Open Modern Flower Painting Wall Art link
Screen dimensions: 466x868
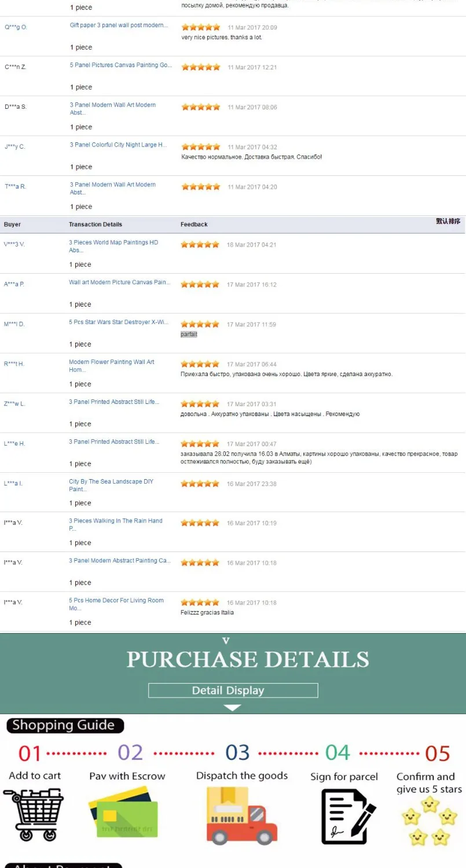click(112, 366)
